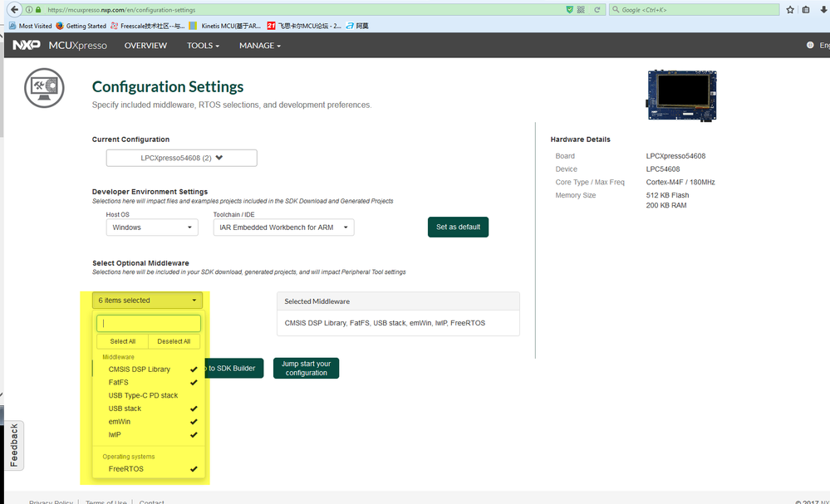Click the magnifier icon in Google search box
Viewport: 830px width, 504px height.
coord(616,9)
